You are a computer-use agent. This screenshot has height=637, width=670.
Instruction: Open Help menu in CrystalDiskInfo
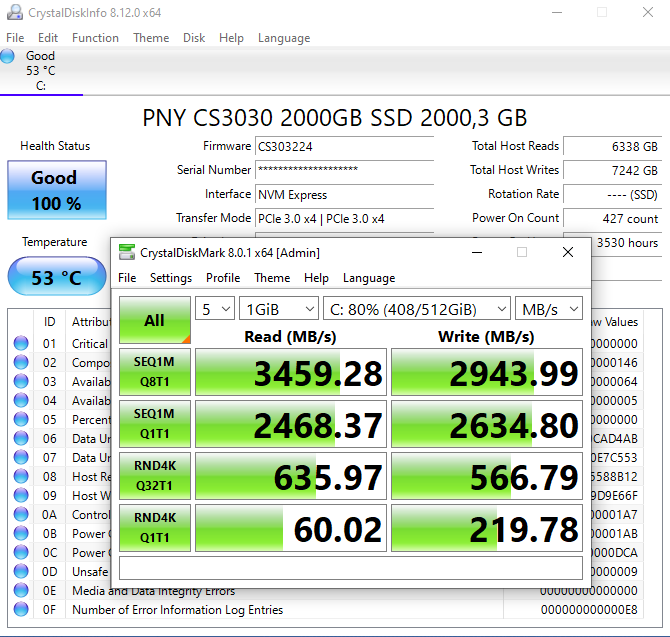(231, 38)
